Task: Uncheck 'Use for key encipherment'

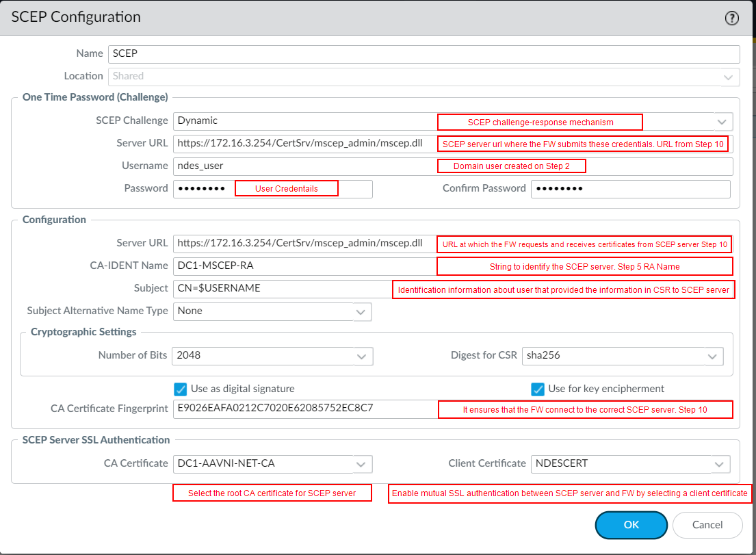Action: pyautogui.click(x=538, y=389)
